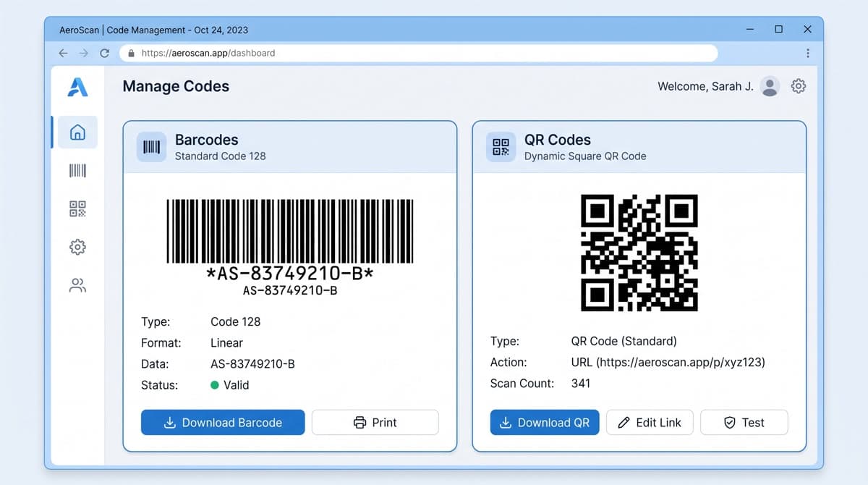
Task: Click Dynamic Square QR Code subtitle
Action: (585, 156)
